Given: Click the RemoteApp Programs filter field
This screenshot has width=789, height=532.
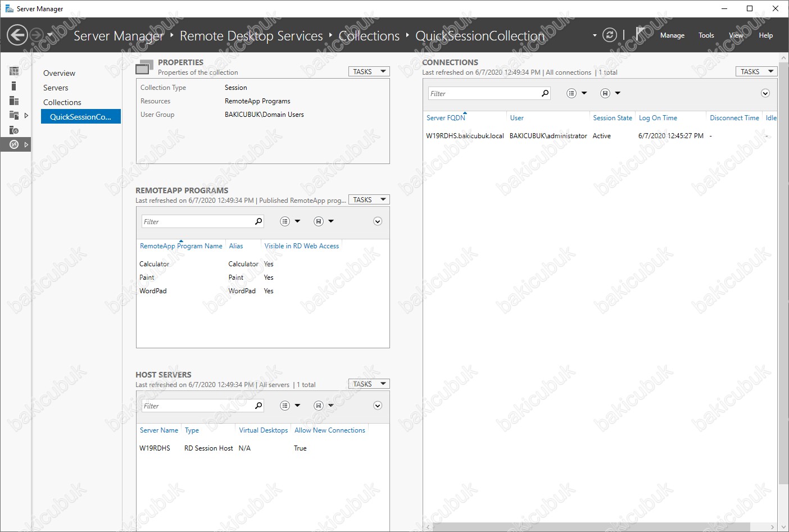Looking at the screenshot, I should tap(197, 221).
